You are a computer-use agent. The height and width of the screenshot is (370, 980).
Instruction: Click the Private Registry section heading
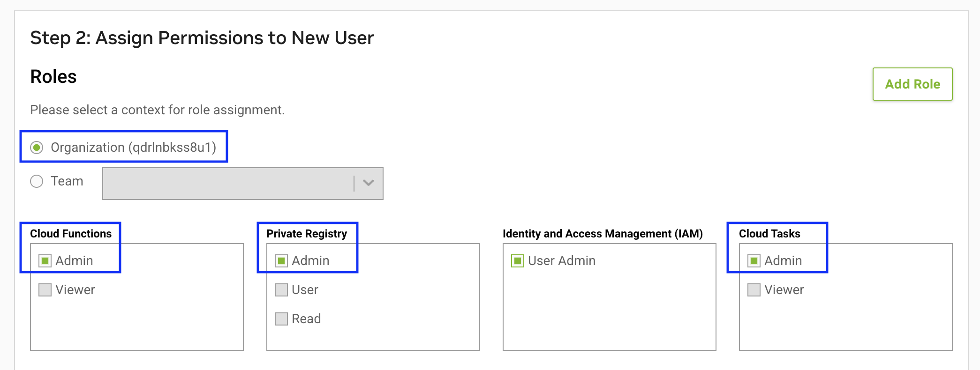click(307, 234)
